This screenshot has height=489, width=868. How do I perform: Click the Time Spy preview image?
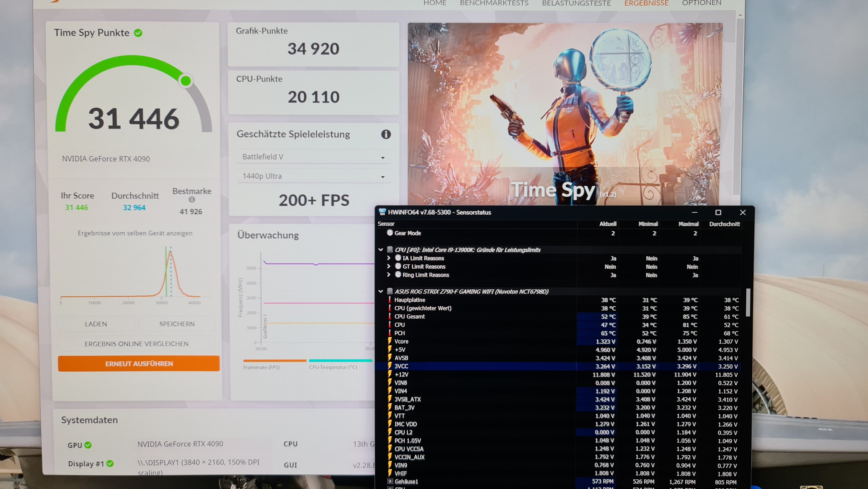(565, 114)
